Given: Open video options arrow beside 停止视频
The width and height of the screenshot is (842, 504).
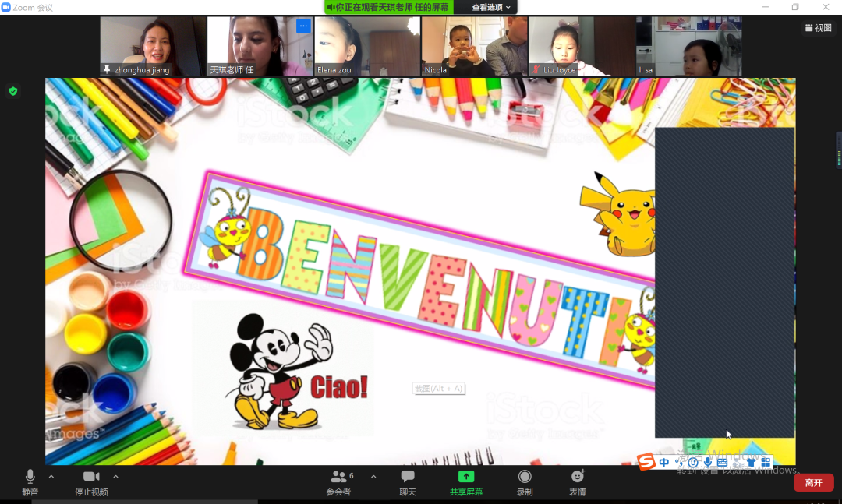Looking at the screenshot, I should coord(115,477).
